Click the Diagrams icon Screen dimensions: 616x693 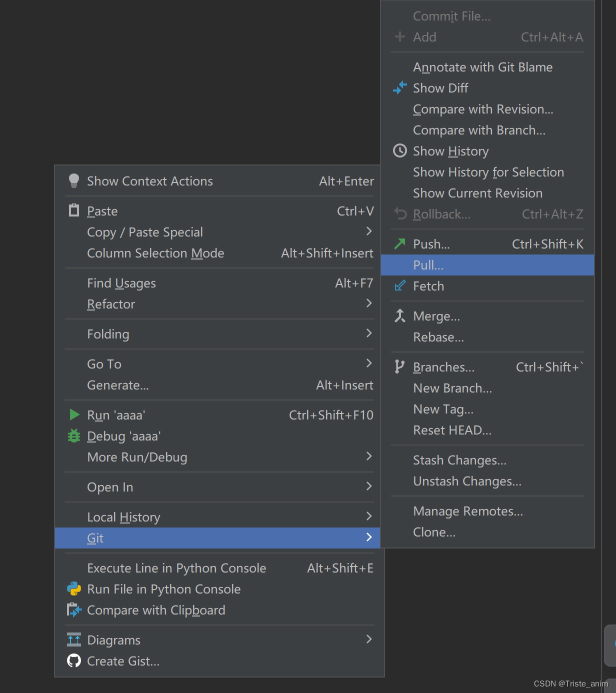click(74, 639)
